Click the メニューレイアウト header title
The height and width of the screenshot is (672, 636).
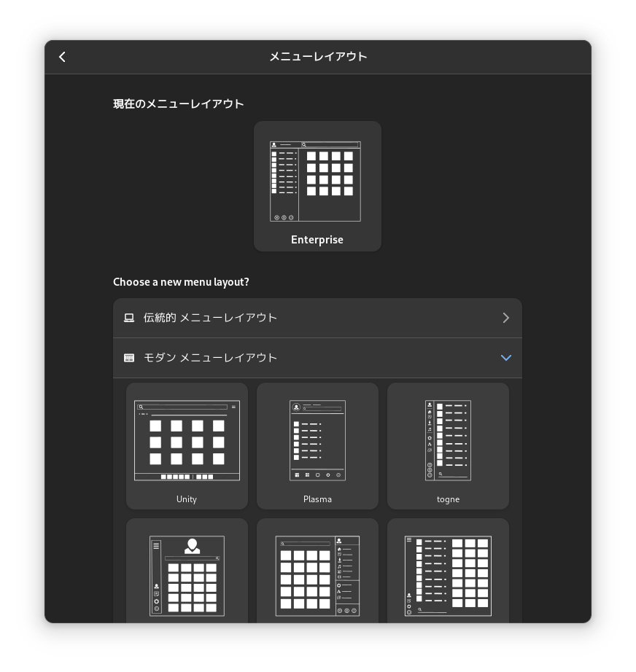[x=318, y=57]
